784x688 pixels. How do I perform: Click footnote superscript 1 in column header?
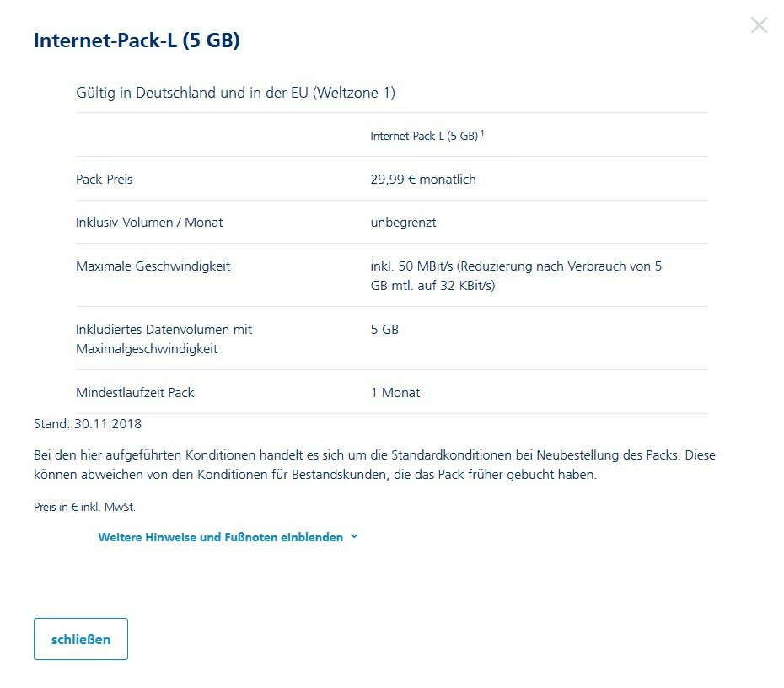point(482,132)
